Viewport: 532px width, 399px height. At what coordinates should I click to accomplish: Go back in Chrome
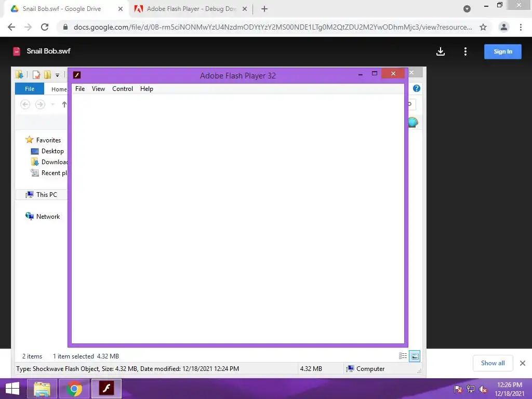tap(11, 27)
